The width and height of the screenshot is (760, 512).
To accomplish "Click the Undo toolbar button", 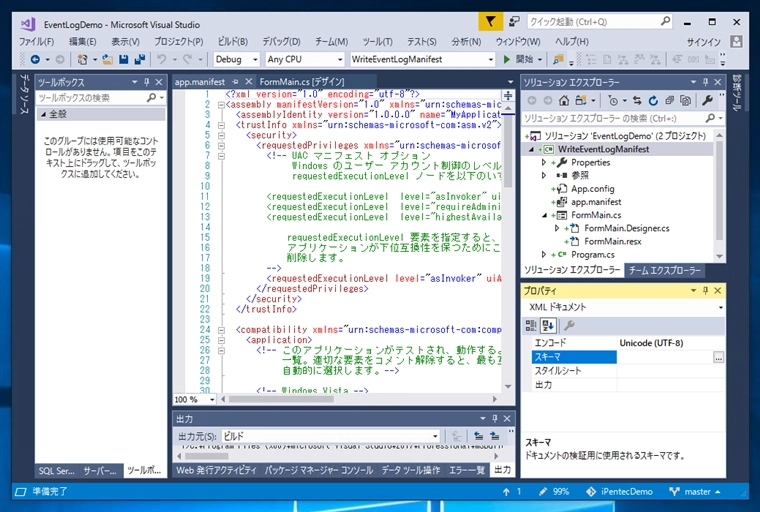I will 164,60.
